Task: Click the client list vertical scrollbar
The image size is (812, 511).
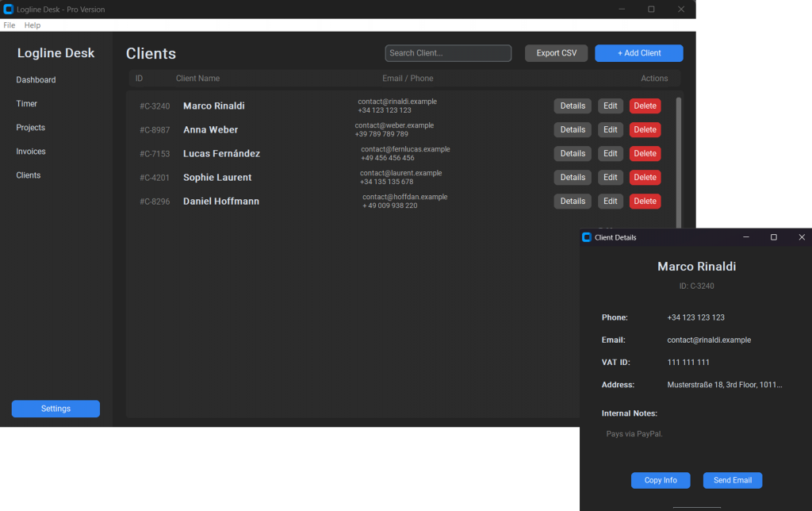Action: pos(678,159)
